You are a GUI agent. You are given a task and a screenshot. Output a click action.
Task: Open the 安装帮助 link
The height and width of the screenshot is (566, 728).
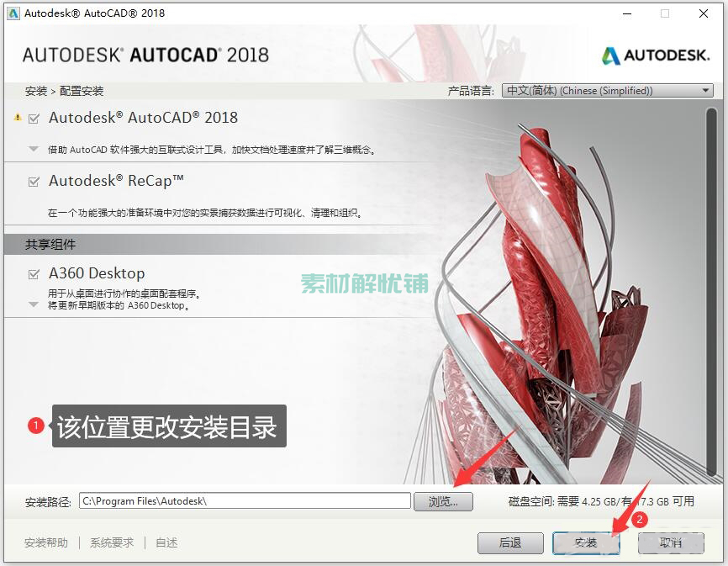tap(46, 542)
